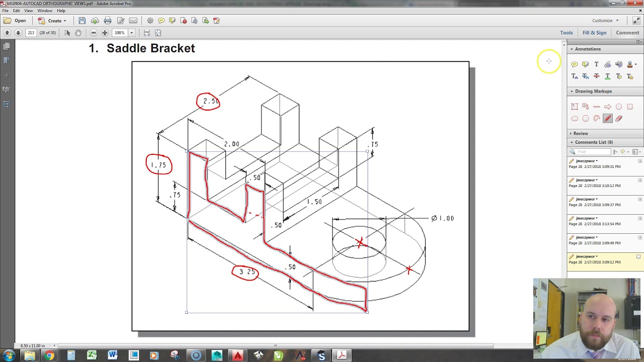Select the Add Text Comment tool
Viewport: 644px width, 362px height.
pos(596,64)
